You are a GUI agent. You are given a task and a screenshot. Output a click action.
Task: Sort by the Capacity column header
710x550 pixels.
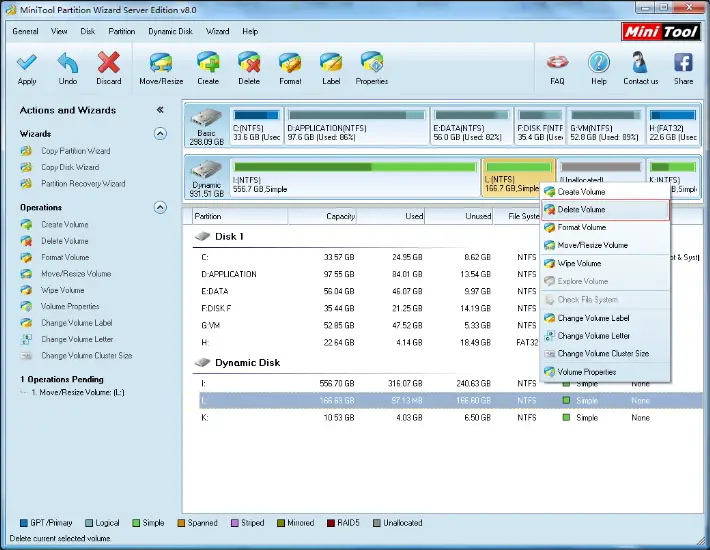pos(322,216)
